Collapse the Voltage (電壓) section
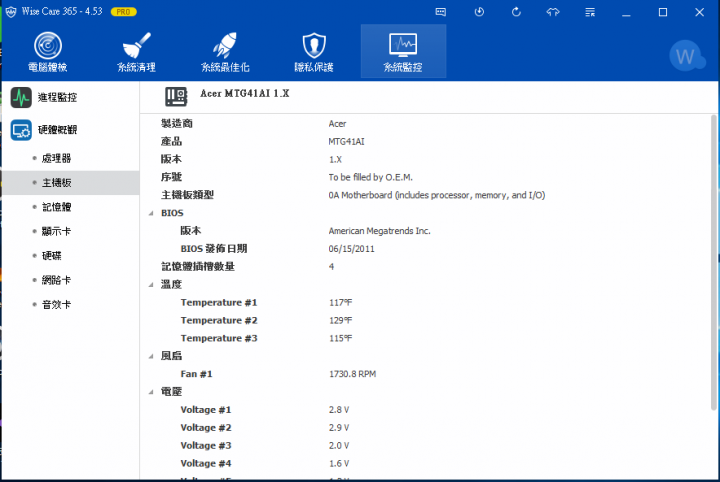Viewport: 720px width, 482px height. [151, 392]
